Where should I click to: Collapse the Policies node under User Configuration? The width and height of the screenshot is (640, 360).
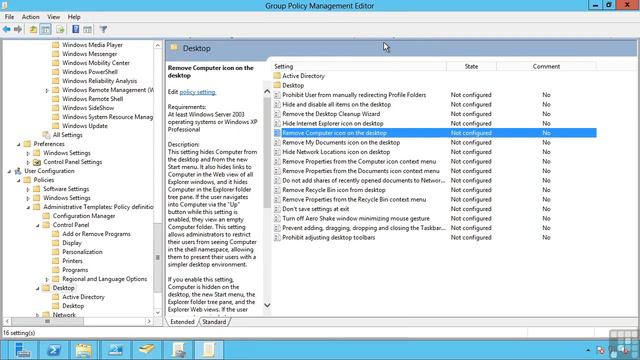click(18, 180)
